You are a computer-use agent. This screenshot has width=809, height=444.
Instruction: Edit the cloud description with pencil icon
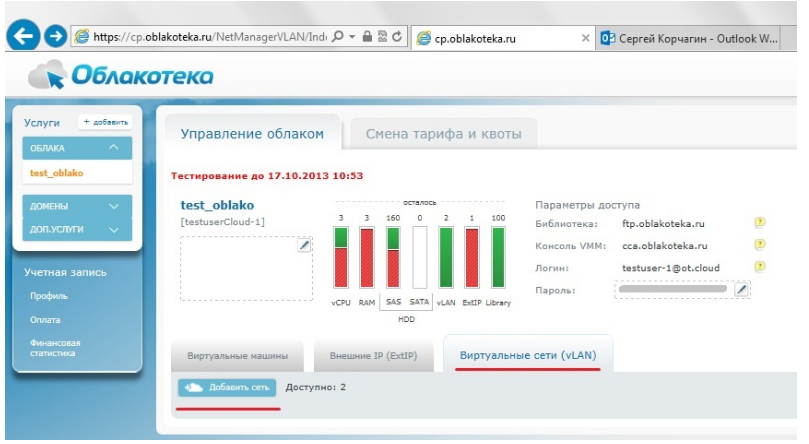pos(304,245)
